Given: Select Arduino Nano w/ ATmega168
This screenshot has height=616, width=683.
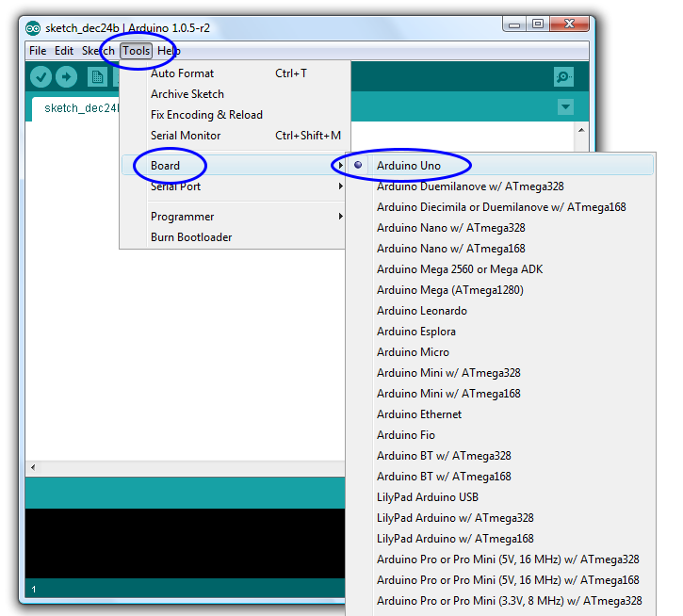Looking at the screenshot, I should [501, 249].
